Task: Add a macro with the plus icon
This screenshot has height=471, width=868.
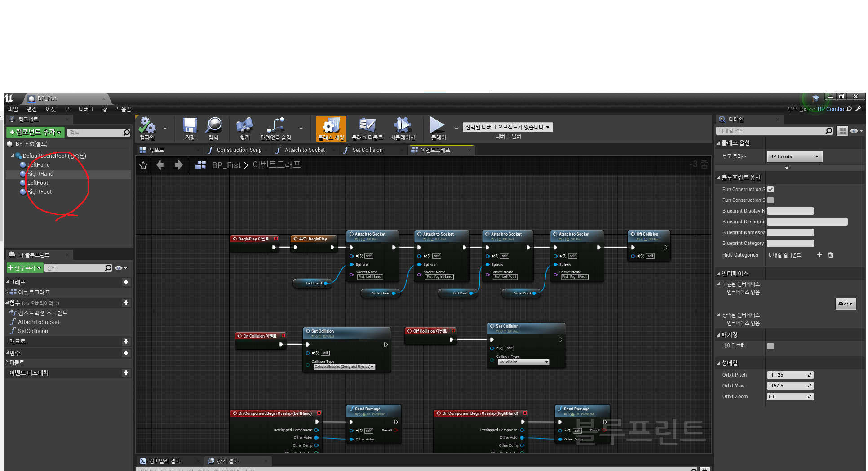Action: tap(126, 342)
